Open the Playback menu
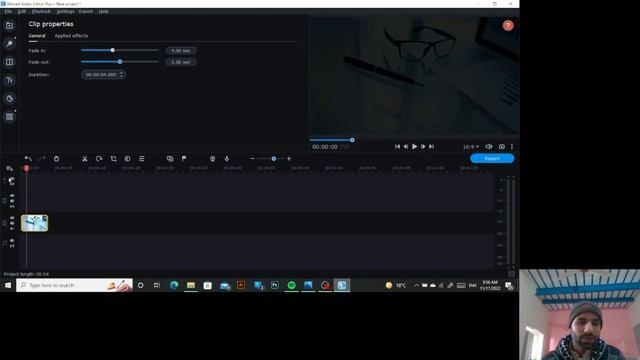The image size is (640, 360). (x=41, y=11)
